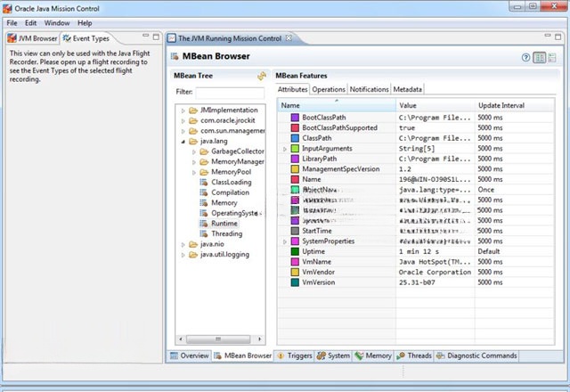Switch to the Notifications tab
Screen dimensions: 570x392
pos(369,89)
